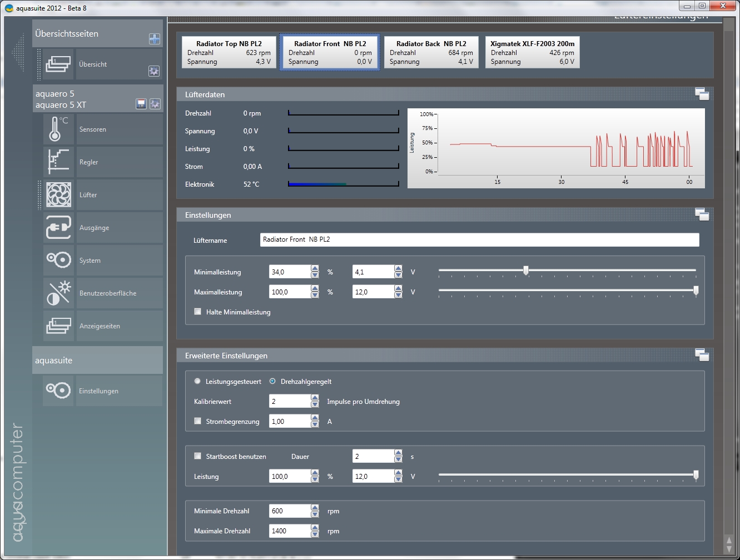Viewport: 740px width, 560px height.
Task: Select the Xigmatek XLF-F2003 200m fan tab
Action: pos(532,52)
